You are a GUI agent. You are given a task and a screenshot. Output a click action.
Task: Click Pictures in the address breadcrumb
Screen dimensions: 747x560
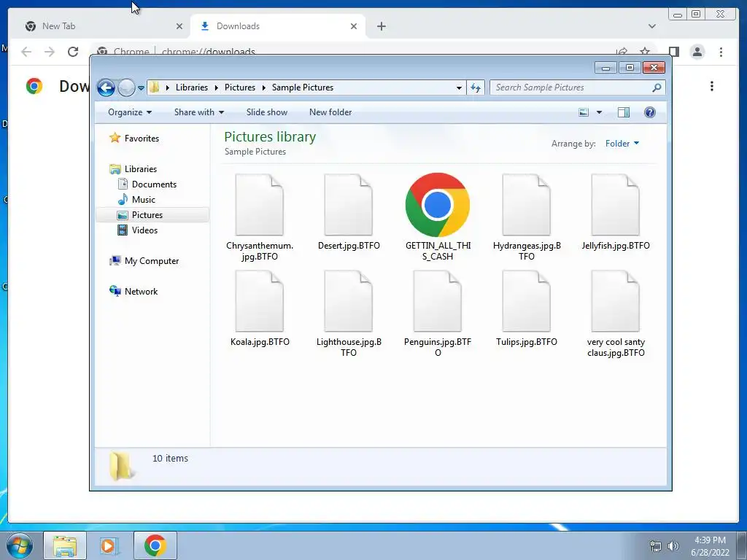(239, 87)
